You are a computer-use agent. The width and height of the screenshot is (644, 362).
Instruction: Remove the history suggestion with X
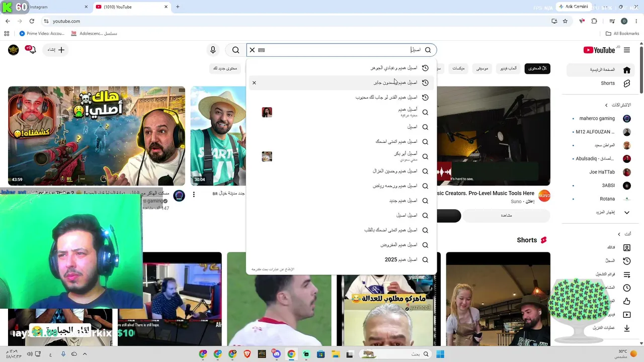pyautogui.click(x=254, y=82)
